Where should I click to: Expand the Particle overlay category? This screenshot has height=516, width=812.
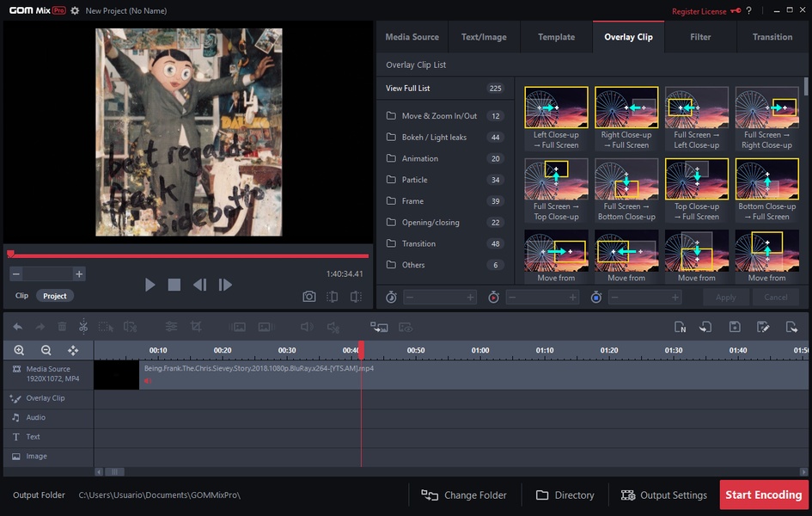point(415,180)
